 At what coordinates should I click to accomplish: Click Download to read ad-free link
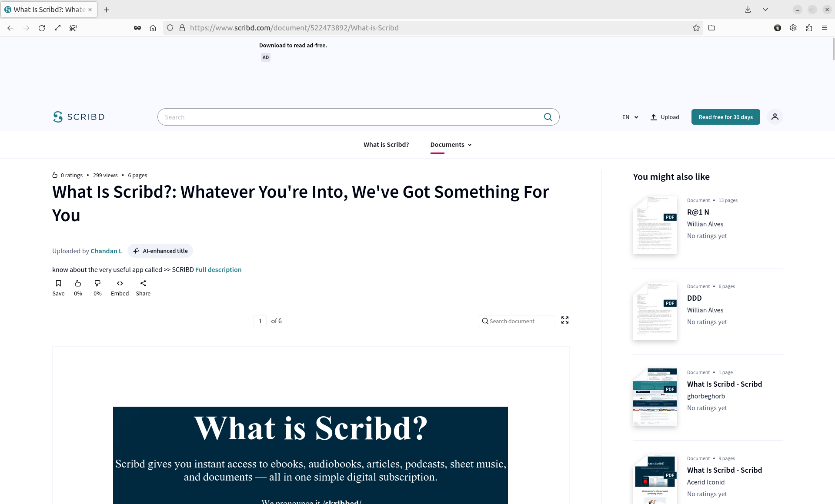tap(293, 45)
